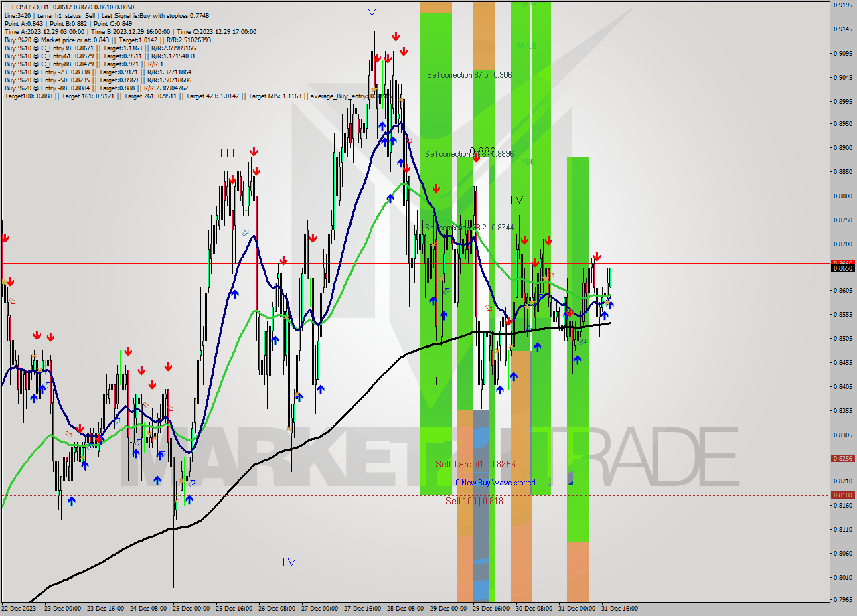Click the '23 Dec 16:00' time axis label

coord(105,609)
